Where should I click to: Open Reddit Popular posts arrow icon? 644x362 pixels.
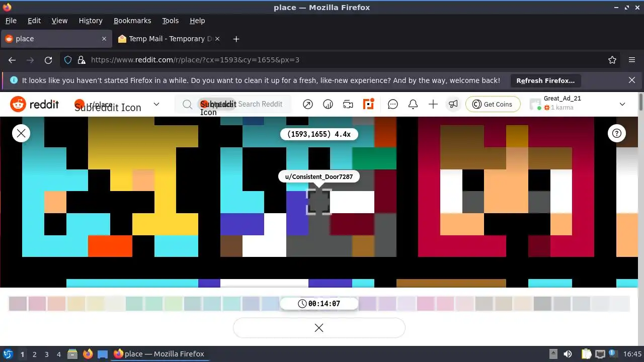click(308, 104)
